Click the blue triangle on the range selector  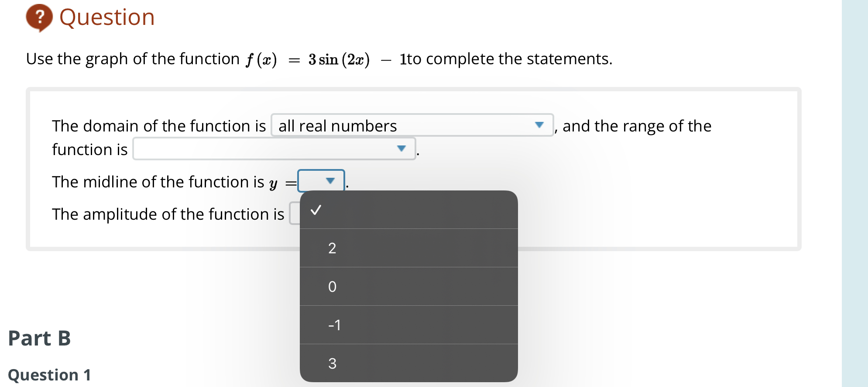pyautogui.click(x=401, y=149)
